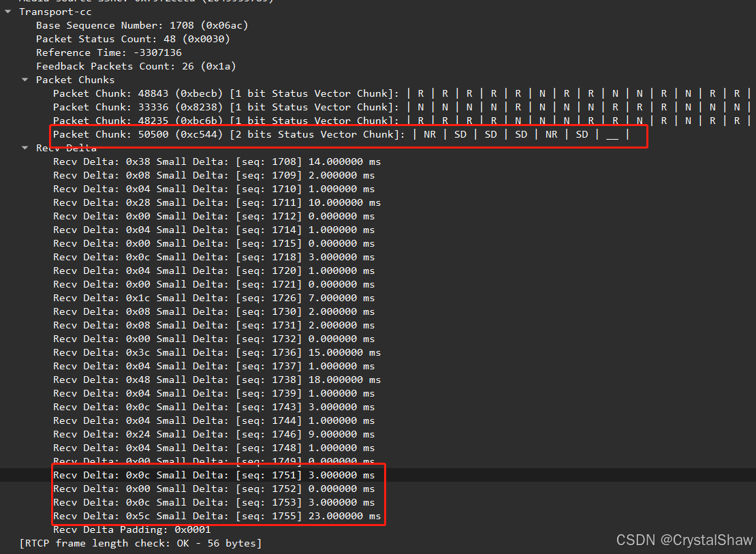Viewport: 756px width, 554px height.
Task: Collapse the Transport-cc tree node
Action: [x=7, y=11]
